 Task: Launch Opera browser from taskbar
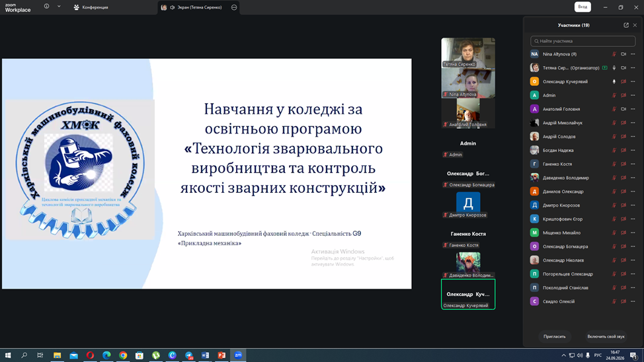[x=90, y=355]
